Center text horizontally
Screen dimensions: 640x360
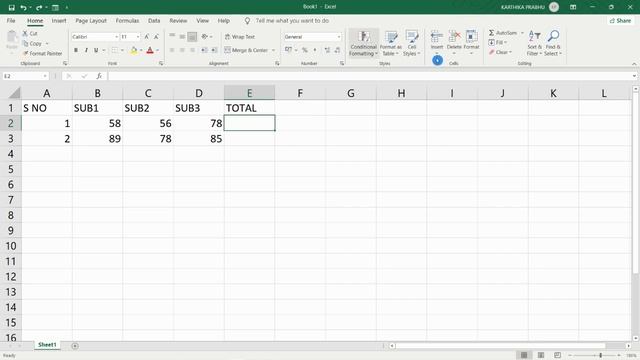(182, 50)
